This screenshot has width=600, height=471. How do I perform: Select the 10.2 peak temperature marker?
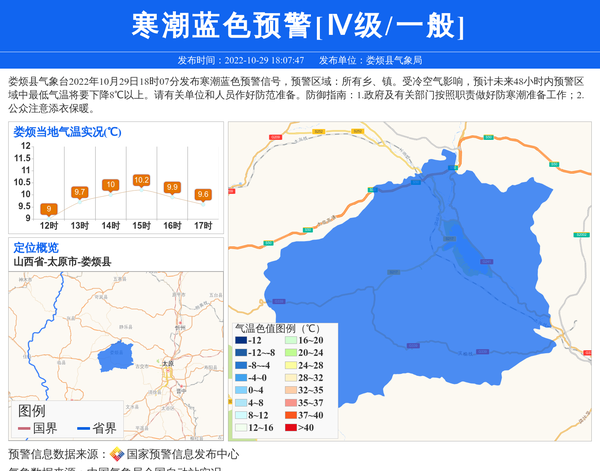tap(142, 180)
